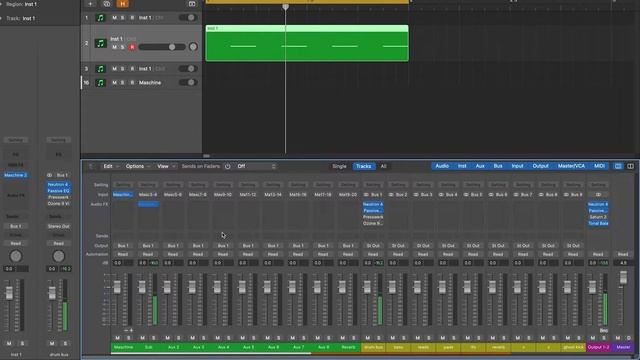Click the stereo input icon on Output 1-2 strip
The height and width of the screenshot is (360, 640).
coord(598,195)
